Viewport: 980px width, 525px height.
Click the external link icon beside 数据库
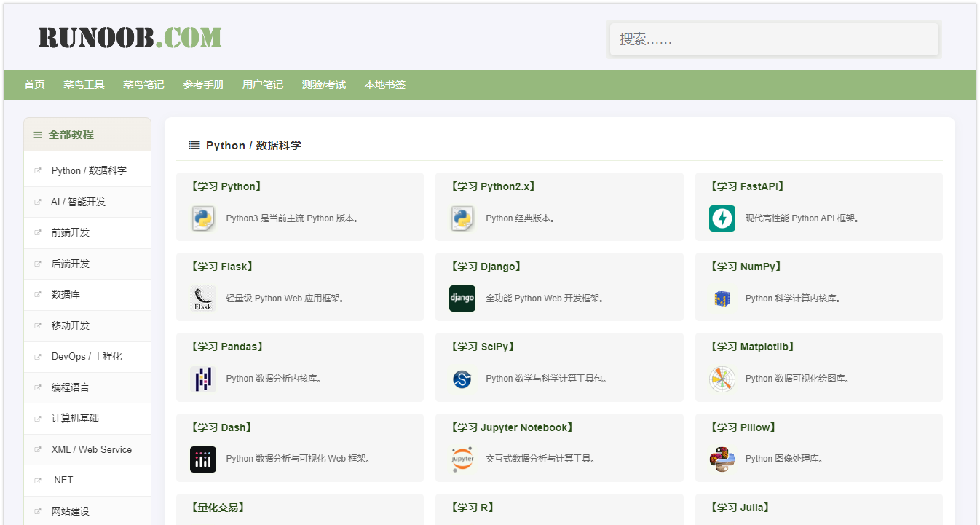[x=38, y=295]
